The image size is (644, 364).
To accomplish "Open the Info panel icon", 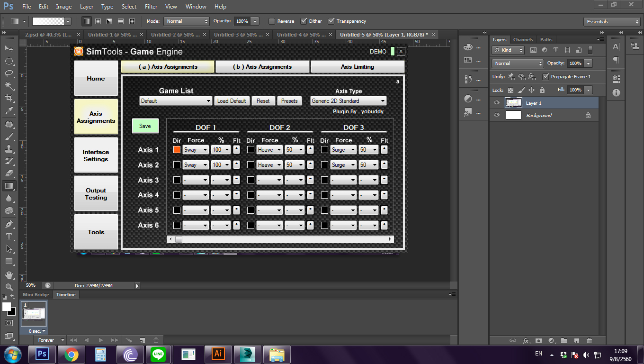I will point(616,93).
